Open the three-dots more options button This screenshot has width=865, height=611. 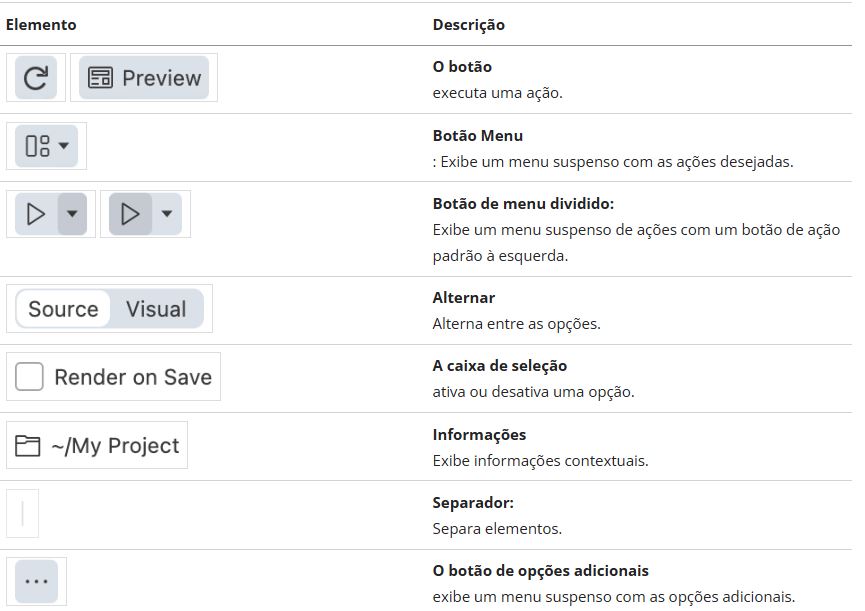tap(36, 581)
